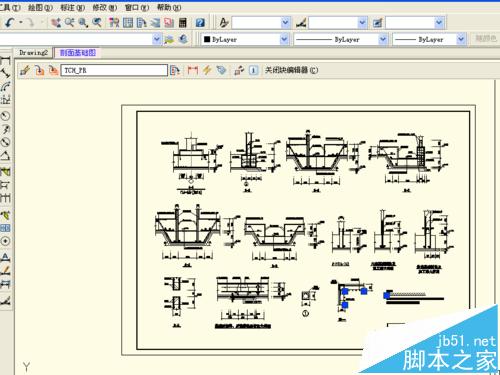Open the QuickCalc calculator icon
This screenshot has height=375, width=500.
coord(183,23)
